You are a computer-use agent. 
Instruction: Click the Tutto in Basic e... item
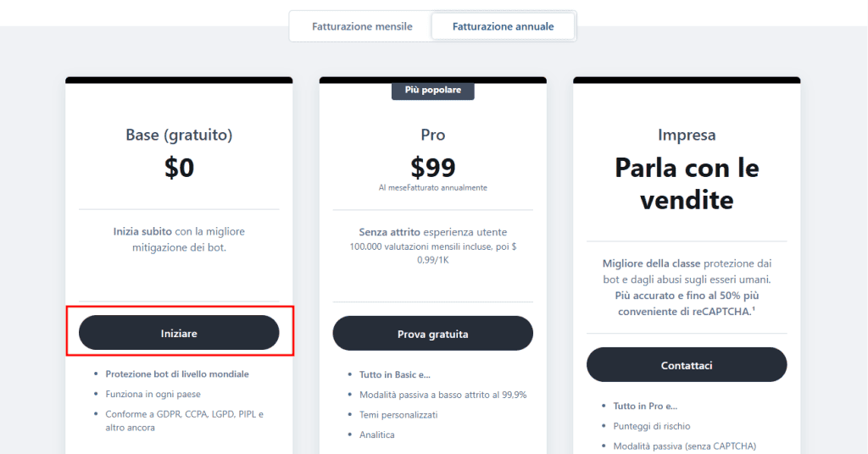point(395,374)
